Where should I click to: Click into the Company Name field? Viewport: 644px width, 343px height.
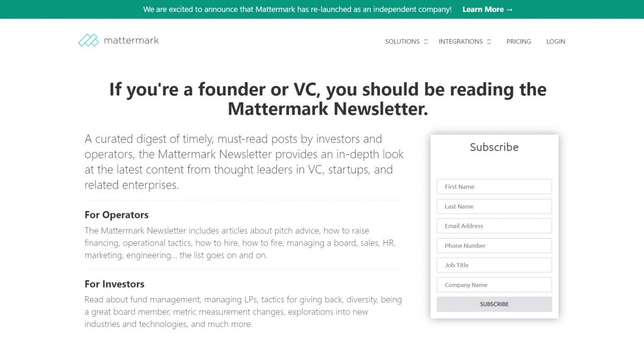pos(494,285)
